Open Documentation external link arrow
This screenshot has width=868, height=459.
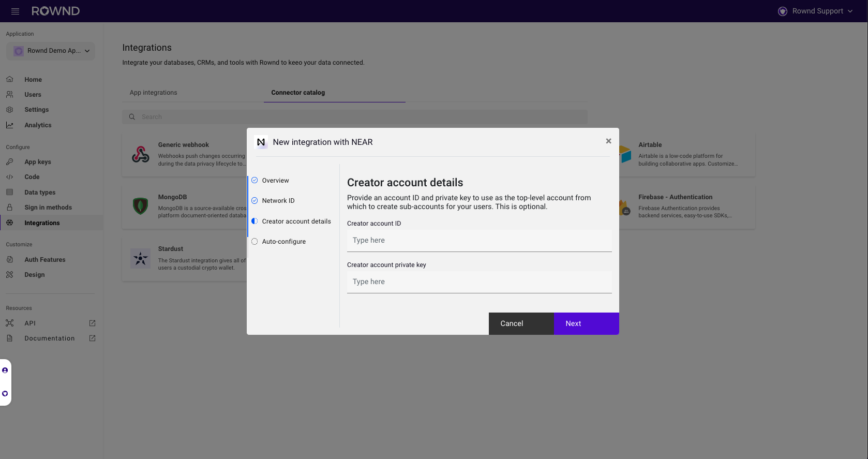click(93, 338)
